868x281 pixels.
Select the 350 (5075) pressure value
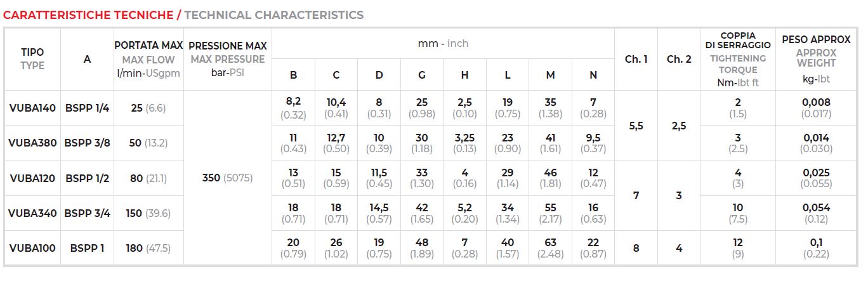228,178
